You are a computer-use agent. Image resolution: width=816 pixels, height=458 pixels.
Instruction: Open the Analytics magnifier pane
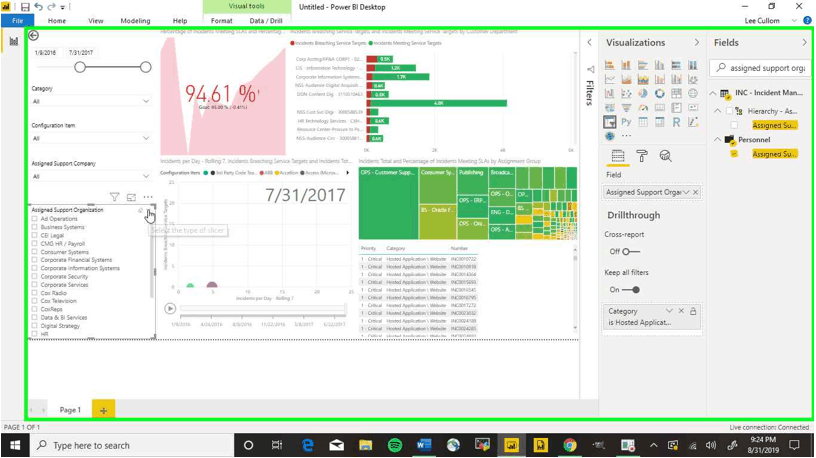point(665,156)
